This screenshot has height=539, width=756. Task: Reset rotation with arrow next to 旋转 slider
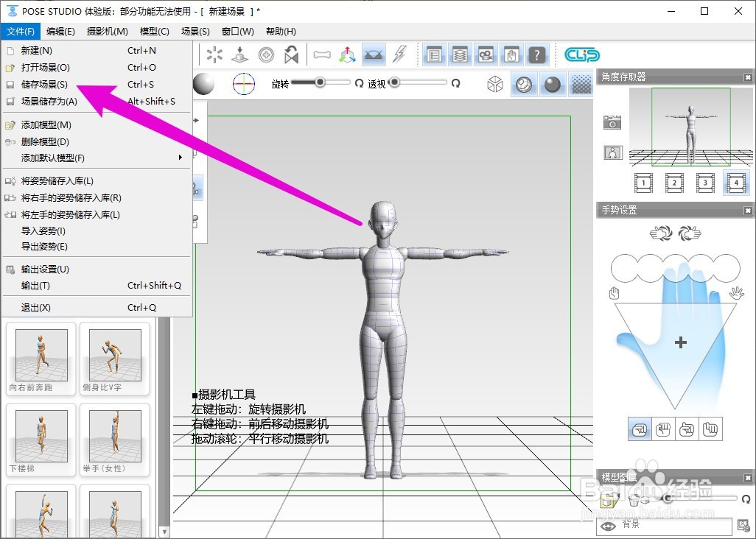tap(359, 83)
